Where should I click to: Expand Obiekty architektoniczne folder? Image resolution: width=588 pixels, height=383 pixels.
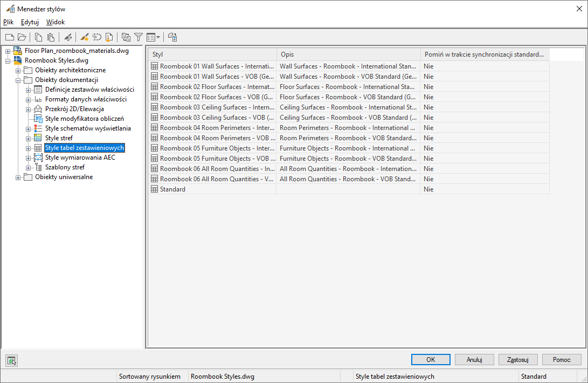coord(18,71)
